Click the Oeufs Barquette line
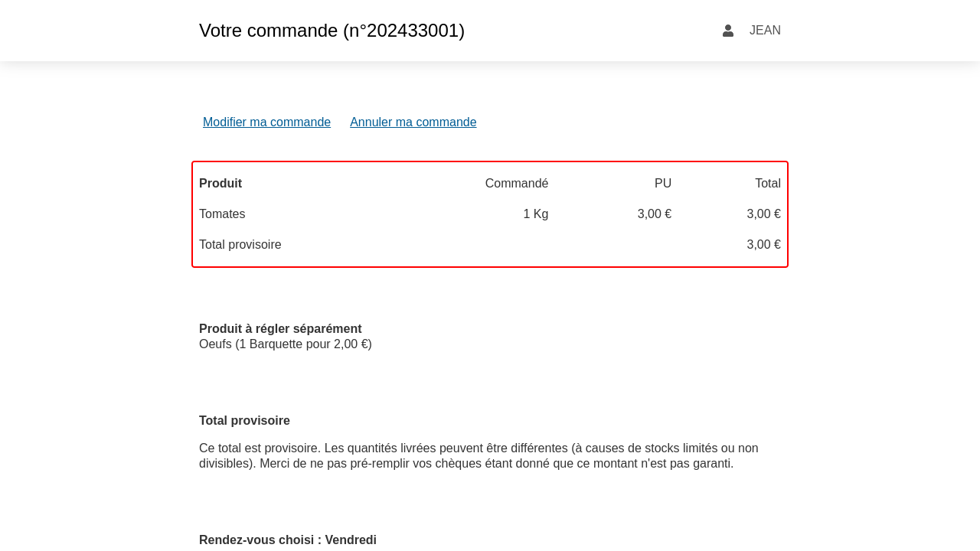Viewport: 980px width, 551px height. 285,344
